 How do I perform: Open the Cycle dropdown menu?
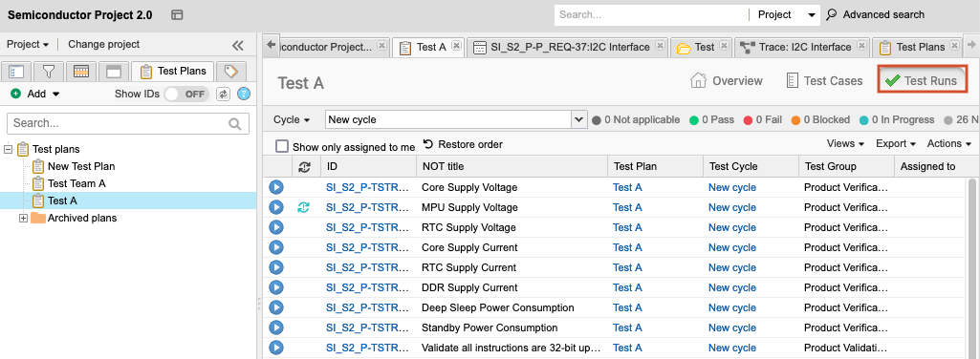tap(292, 119)
